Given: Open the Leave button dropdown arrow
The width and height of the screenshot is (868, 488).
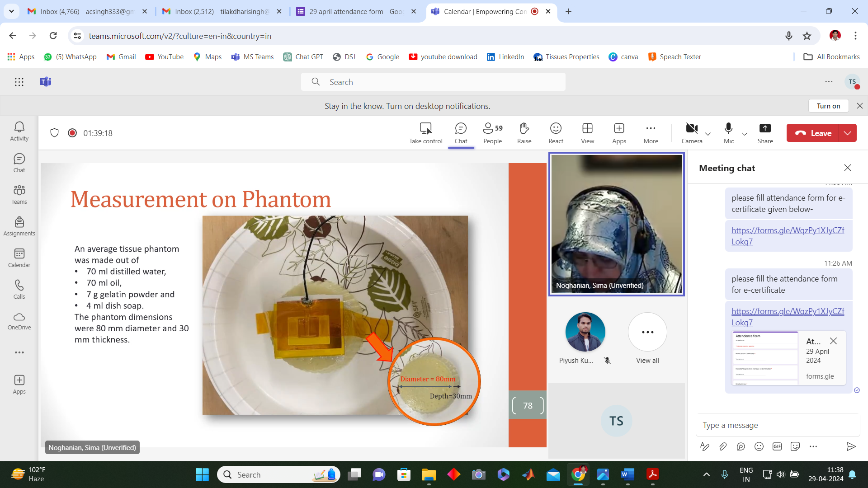Looking at the screenshot, I should 848,133.
